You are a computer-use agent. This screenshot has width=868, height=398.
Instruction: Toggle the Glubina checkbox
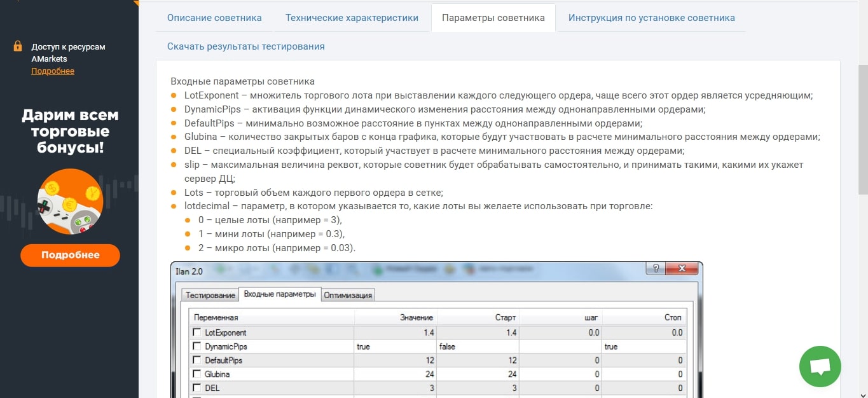pyautogui.click(x=196, y=374)
